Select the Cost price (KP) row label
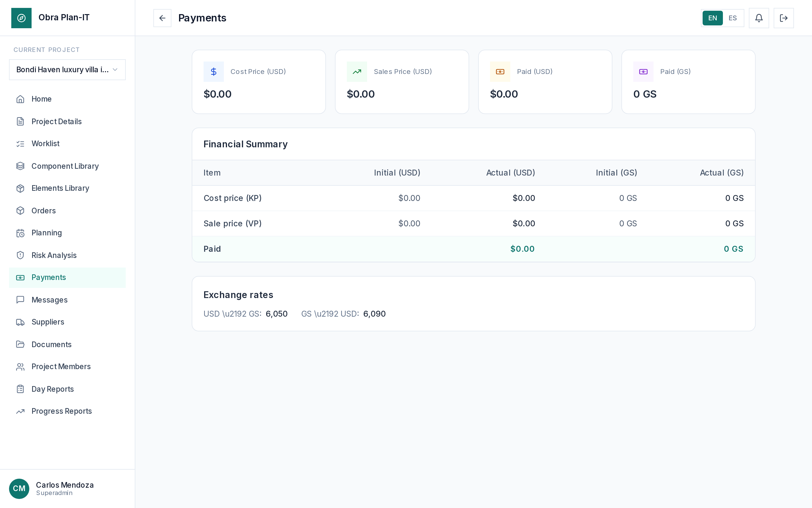The width and height of the screenshot is (812, 508). (x=233, y=198)
